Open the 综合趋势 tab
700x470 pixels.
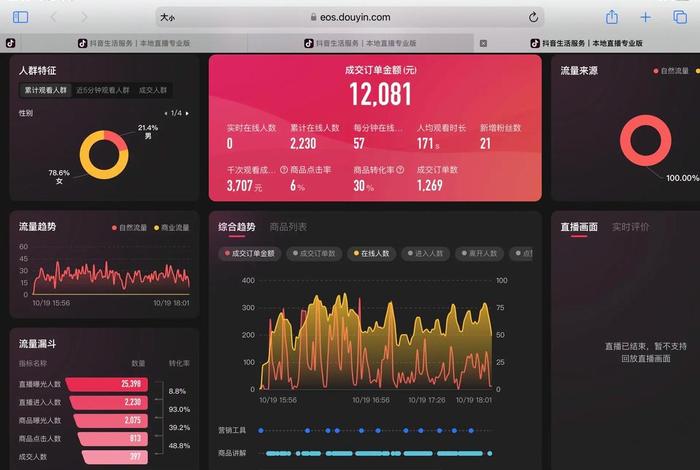(237, 227)
